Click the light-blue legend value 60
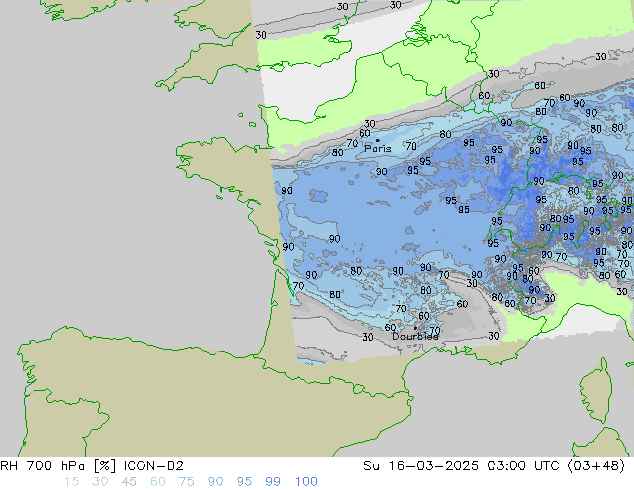Image resolution: width=634 pixels, height=490 pixels. tap(158, 482)
